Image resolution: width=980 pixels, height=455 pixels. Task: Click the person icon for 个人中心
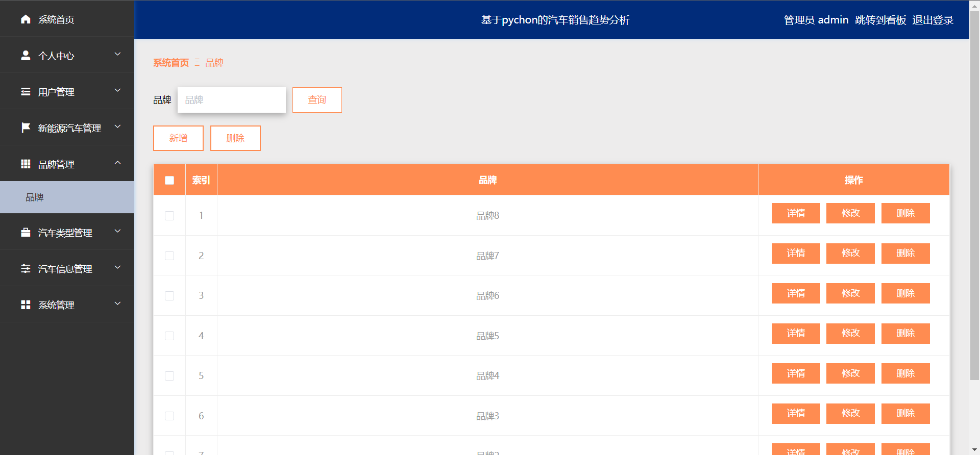coord(26,56)
